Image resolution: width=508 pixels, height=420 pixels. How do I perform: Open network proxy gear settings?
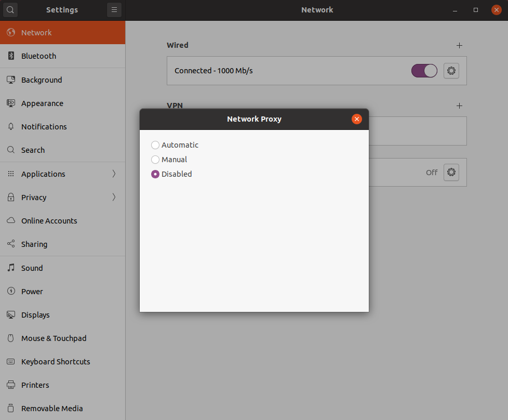coord(451,172)
